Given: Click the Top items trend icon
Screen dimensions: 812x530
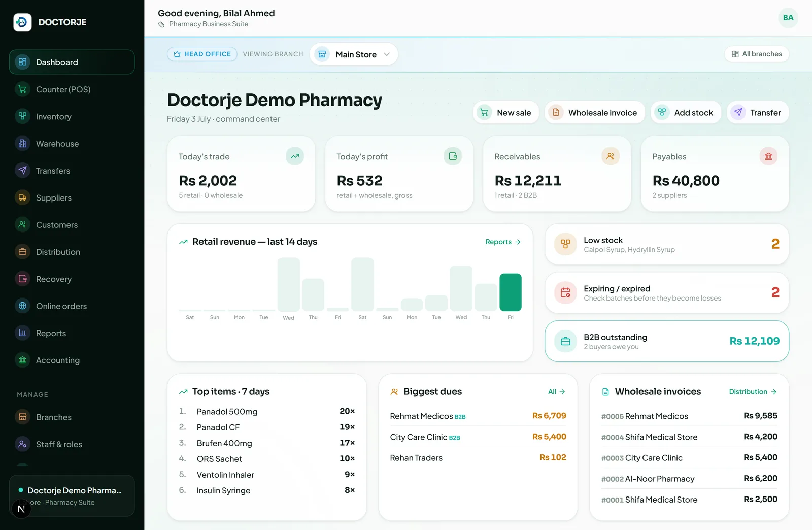Looking at the screenshot, I should click(x=183, y=392).
